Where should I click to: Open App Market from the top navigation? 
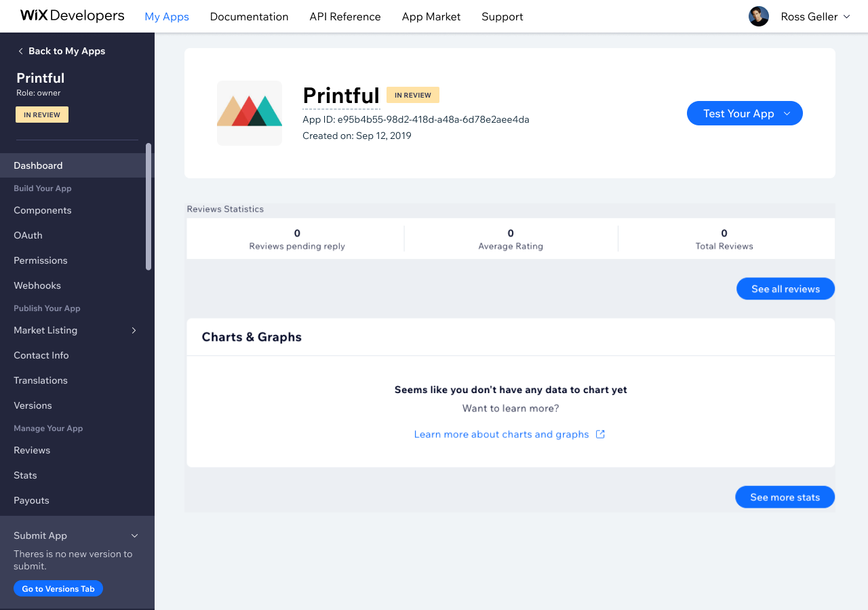[x=431, y=17]
